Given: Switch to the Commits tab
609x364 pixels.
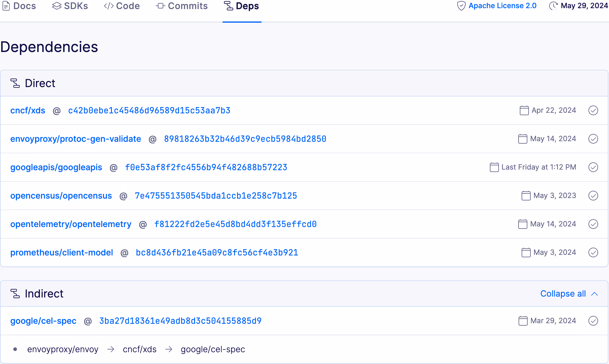Looking at the screenshot, I should tap(188, 5).
